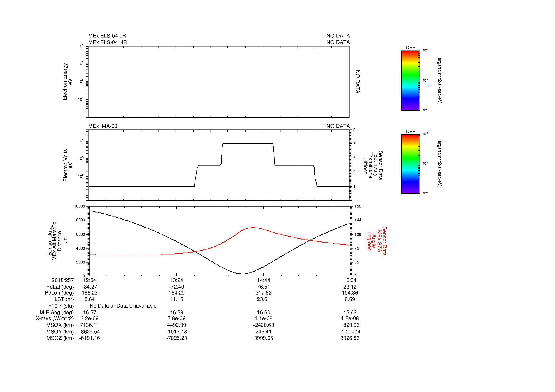The width and height of the screenshot is (555, 392).
Task: Click the PdLon value '166.23'
Action: [x=90, y=293]
